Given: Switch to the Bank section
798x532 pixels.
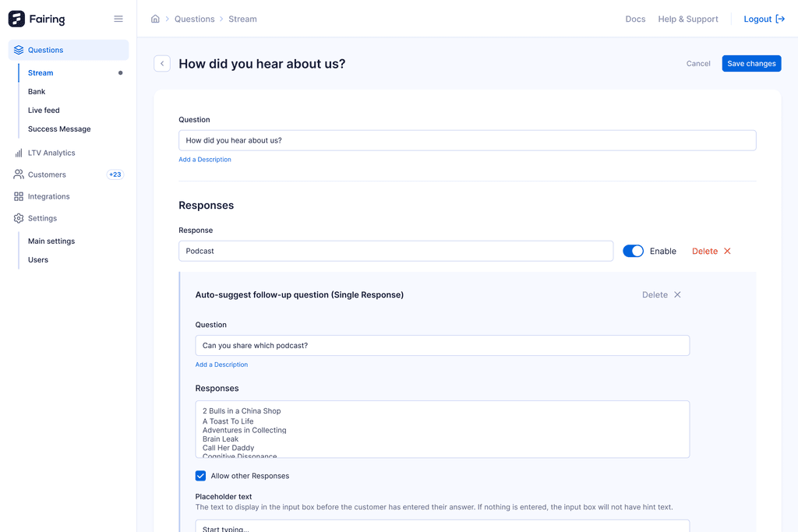Looking at the screenshot, I should pos(37,91).
